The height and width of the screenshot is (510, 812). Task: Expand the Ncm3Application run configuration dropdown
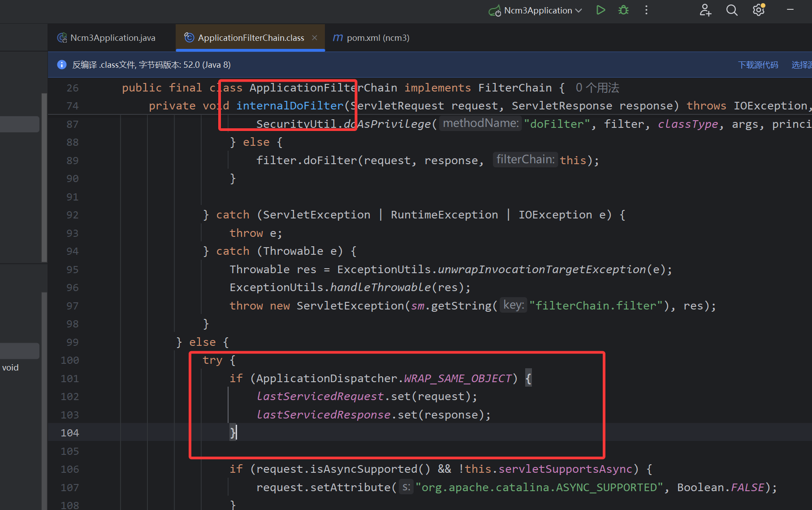(579, 11)
